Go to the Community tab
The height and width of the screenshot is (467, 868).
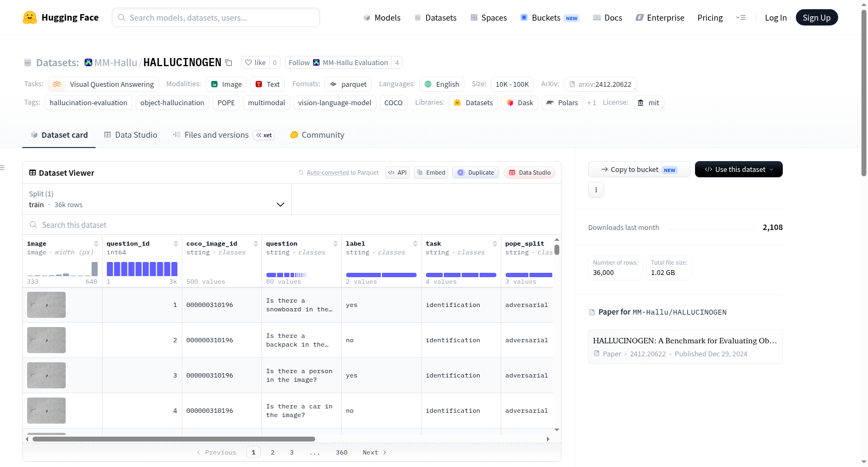click(317, 135)
